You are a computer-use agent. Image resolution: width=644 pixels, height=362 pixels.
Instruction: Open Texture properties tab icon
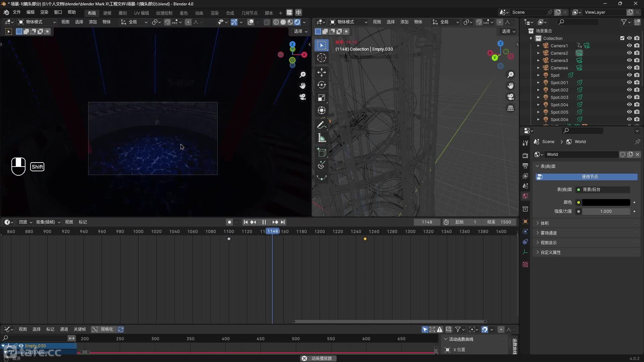(x=525, y=264)
